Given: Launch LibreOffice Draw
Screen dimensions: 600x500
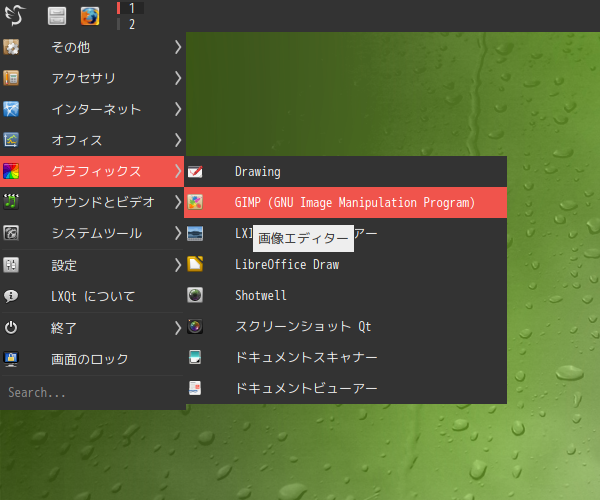Looking at the screenshot, I should [346, 264].
